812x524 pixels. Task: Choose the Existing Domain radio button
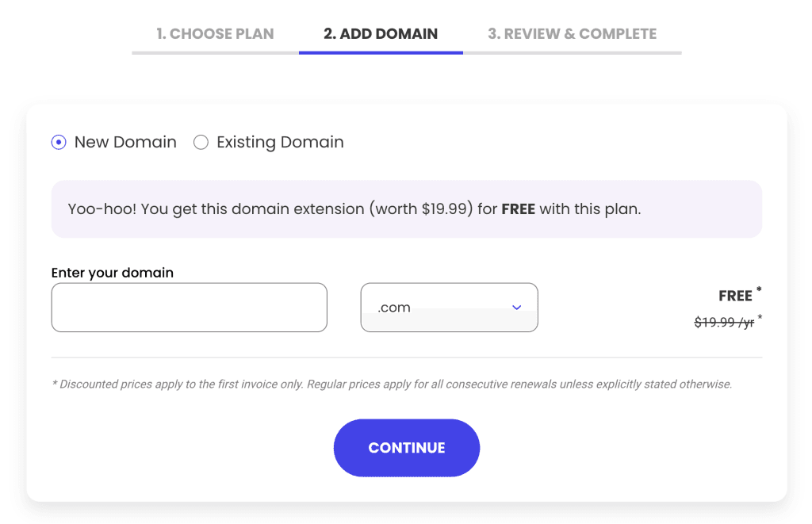click(201, 143)
